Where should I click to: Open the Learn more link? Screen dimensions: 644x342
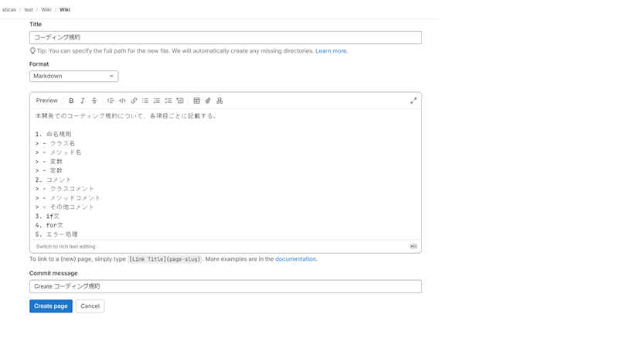pyautogui.click(x=332, y=51)
